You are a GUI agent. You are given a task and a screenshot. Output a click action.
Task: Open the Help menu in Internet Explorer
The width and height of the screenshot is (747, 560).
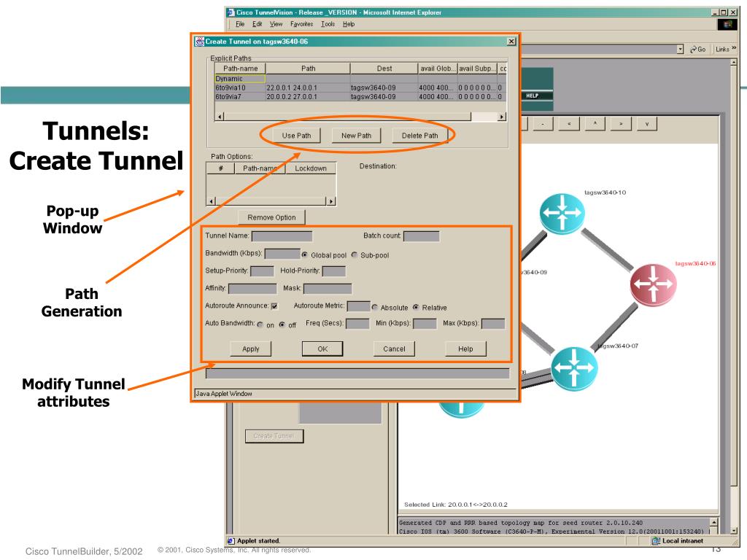coord(349,24)
